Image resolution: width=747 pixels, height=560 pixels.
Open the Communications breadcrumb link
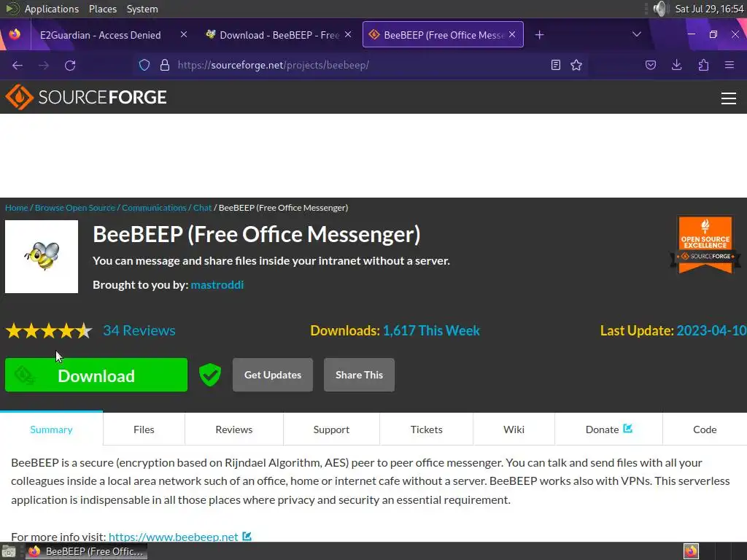[x=154, y=208]
